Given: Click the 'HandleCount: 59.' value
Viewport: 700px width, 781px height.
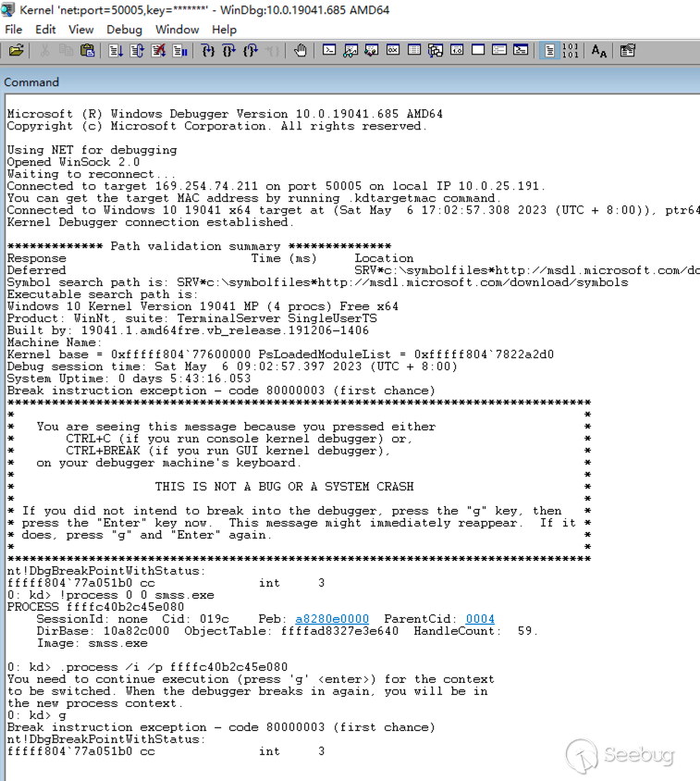Looking at the screenshot, I should pyautogui.click(x=476, y=630).
